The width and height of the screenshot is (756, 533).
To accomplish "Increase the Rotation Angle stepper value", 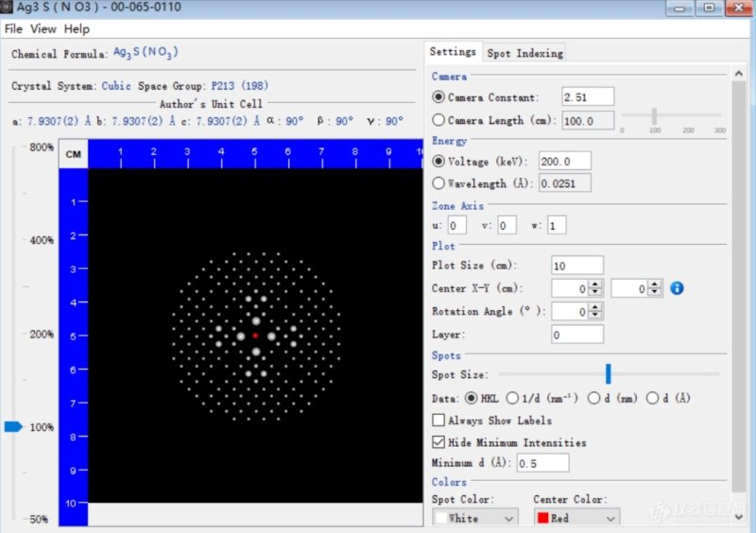I will click(x=594, y=307).
